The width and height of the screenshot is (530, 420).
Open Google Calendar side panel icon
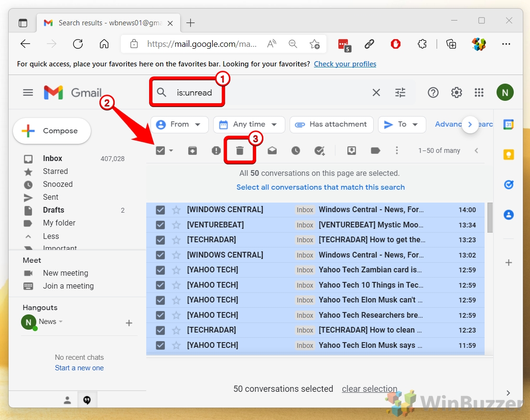pyautogui.click(x=508, y=125)
